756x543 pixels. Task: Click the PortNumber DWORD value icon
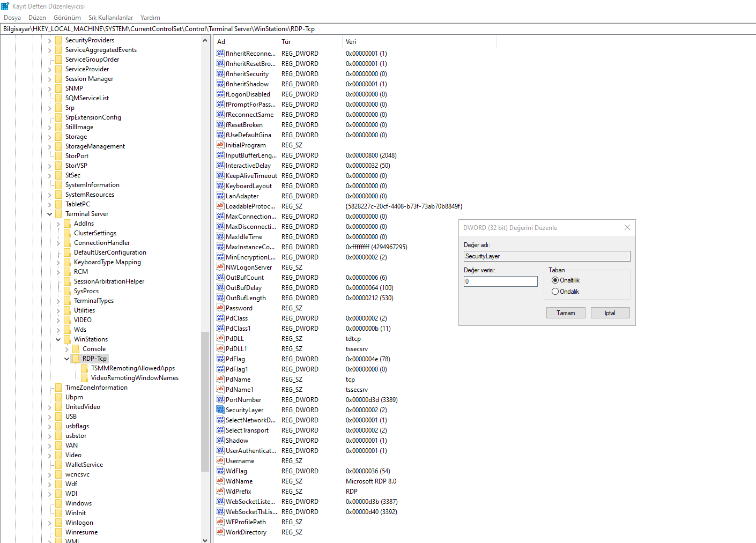(x=220, y=399)
